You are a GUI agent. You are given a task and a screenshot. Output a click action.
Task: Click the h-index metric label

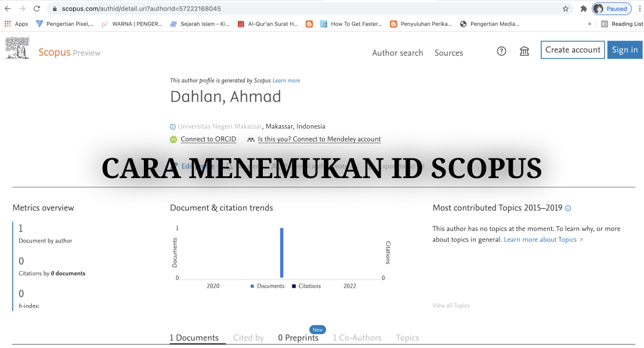coord(29,306)
